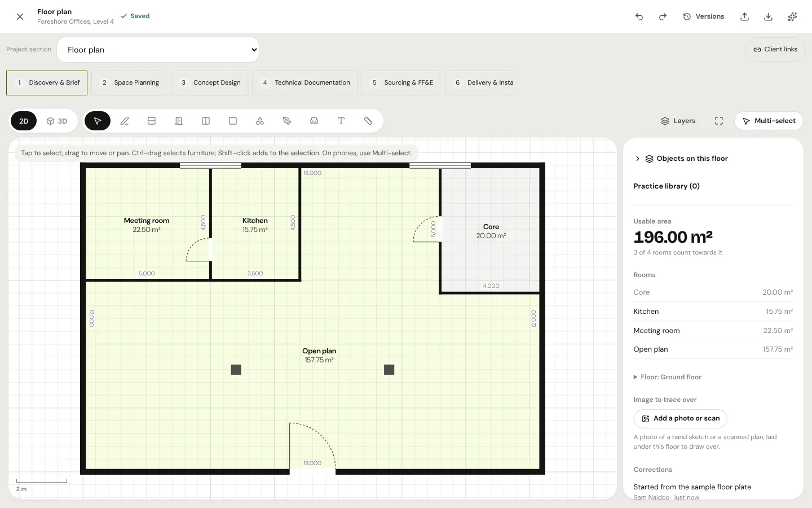Screen dimensions: 812x508
Task: Go to Concept Design stage
Action: (210, 82)
